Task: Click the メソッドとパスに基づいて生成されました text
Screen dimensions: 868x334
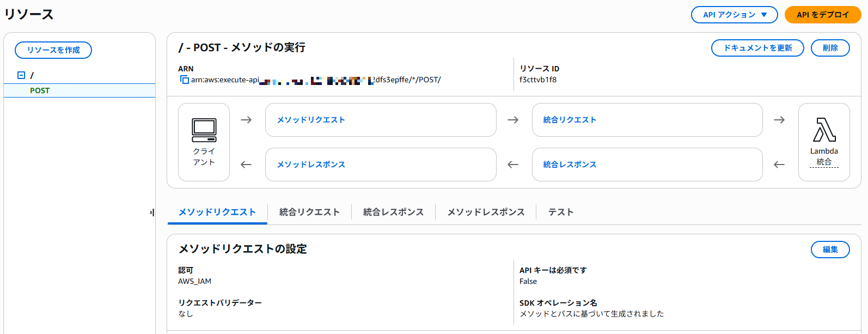Action: [x=592, y=314]
